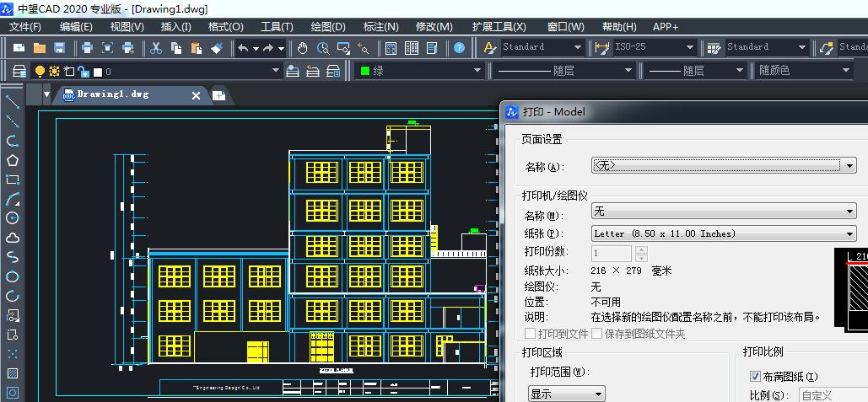
Task: Select the Line drawing tool
Action: pyautogui.click(x=12, y=102)
